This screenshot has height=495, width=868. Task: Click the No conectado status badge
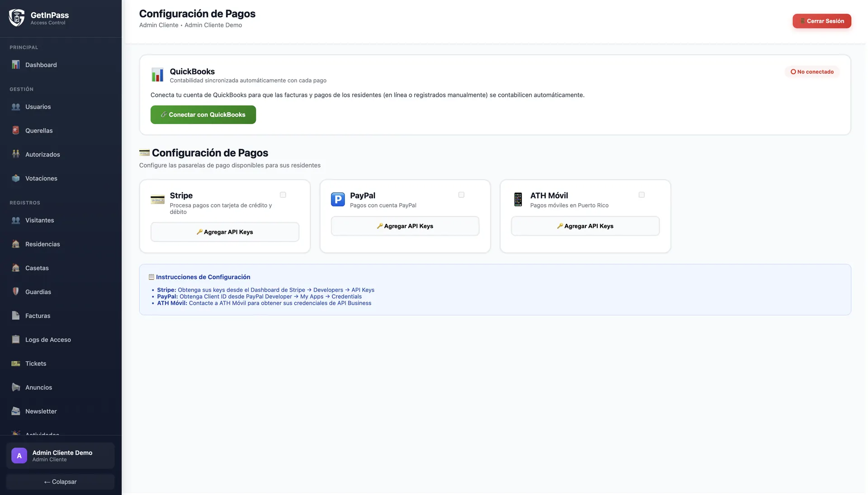[x=812, y=71]
